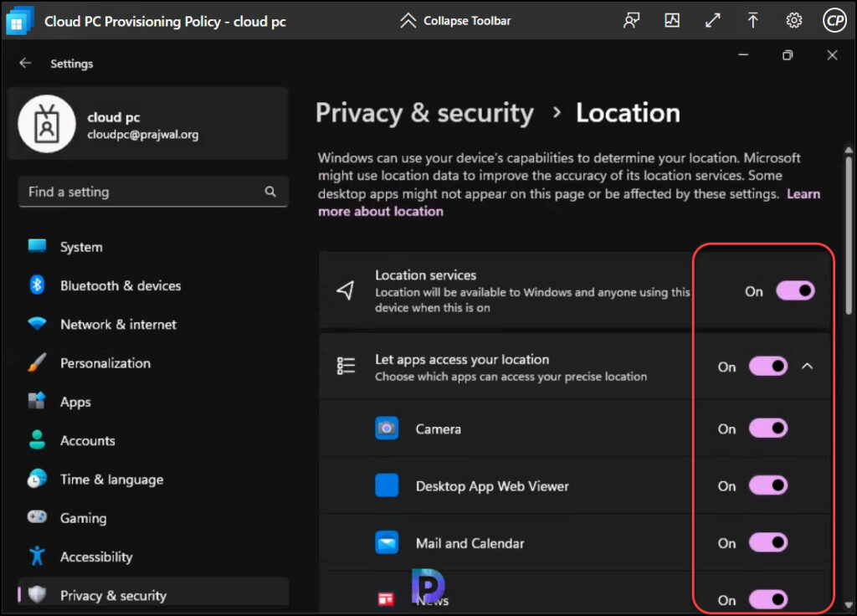The height and width of the screenshot is (616, 857).
Task: Click the picture-frame icon in the toolbar
Action: coord(672,21)
